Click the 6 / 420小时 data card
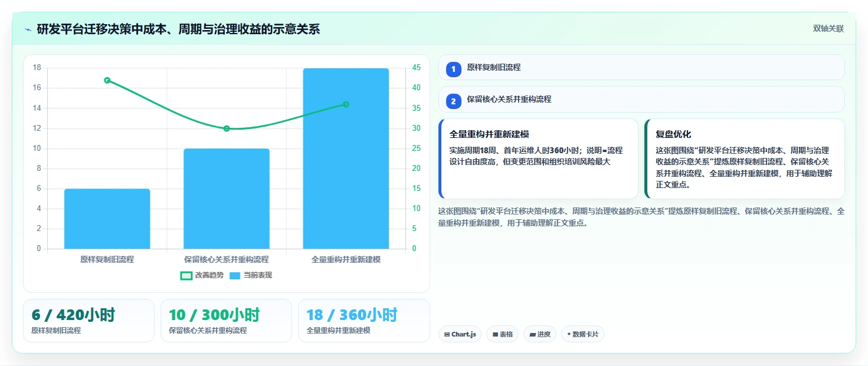The image size is (868, 366). (89, 320)
